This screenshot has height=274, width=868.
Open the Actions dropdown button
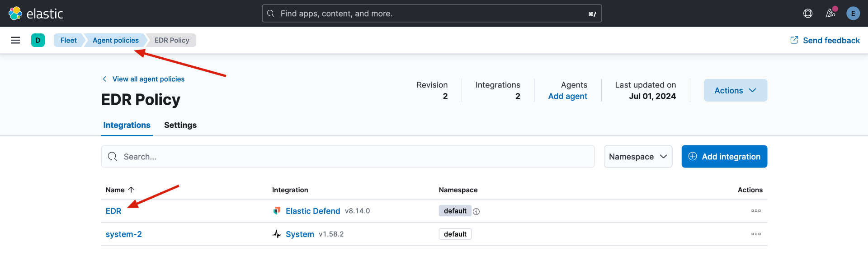pyautogui.click(x=735, y=90)
